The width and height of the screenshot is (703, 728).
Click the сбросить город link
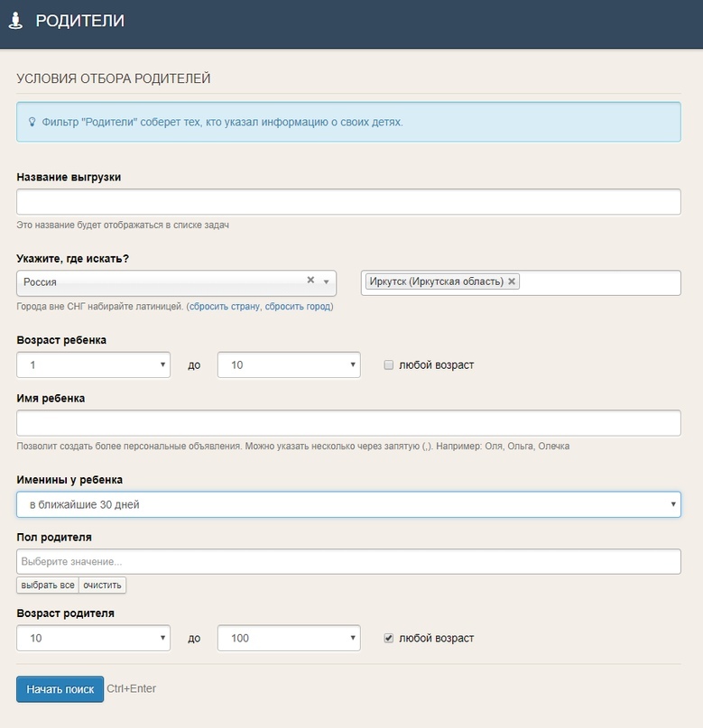pos(298,307)
